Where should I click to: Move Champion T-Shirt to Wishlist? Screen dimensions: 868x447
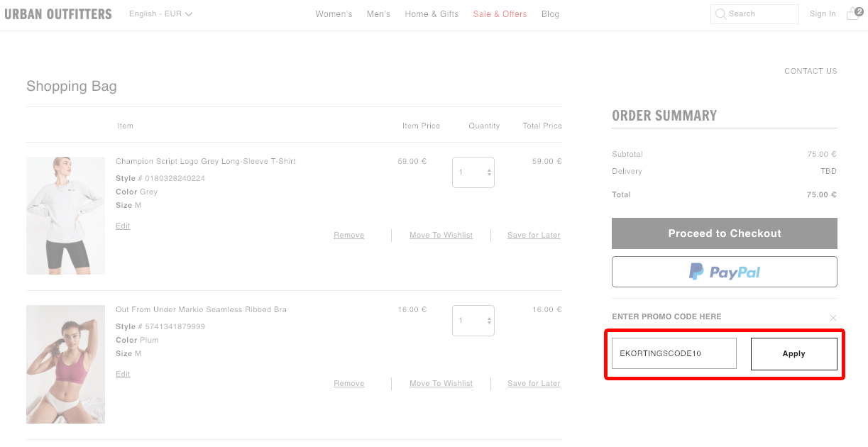coord(441,235)
